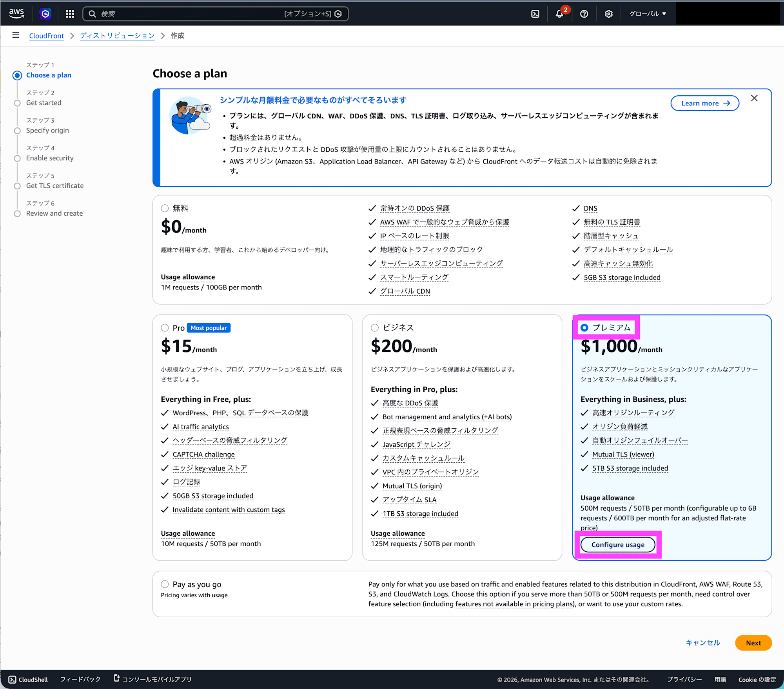
Task: Click Invalidate content with custom tags
Action: pyautogui.click(x=229, y=510)
